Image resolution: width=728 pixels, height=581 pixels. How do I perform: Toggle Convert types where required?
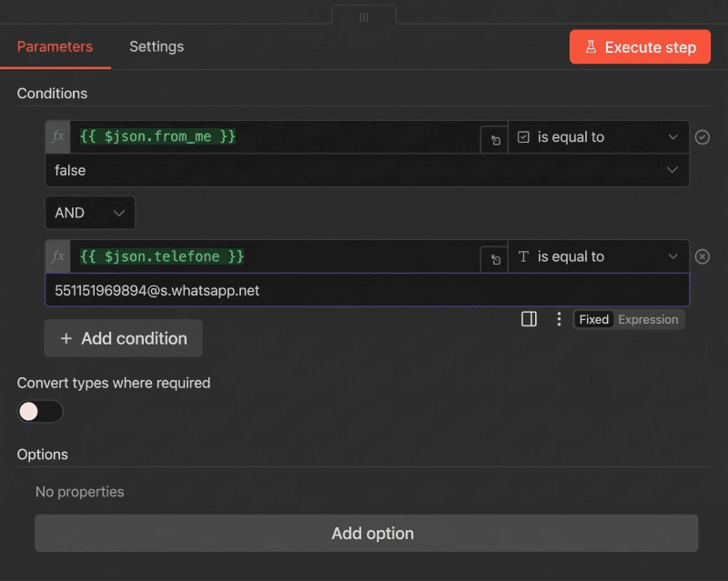pyautogui.click(x=40, y=411)
